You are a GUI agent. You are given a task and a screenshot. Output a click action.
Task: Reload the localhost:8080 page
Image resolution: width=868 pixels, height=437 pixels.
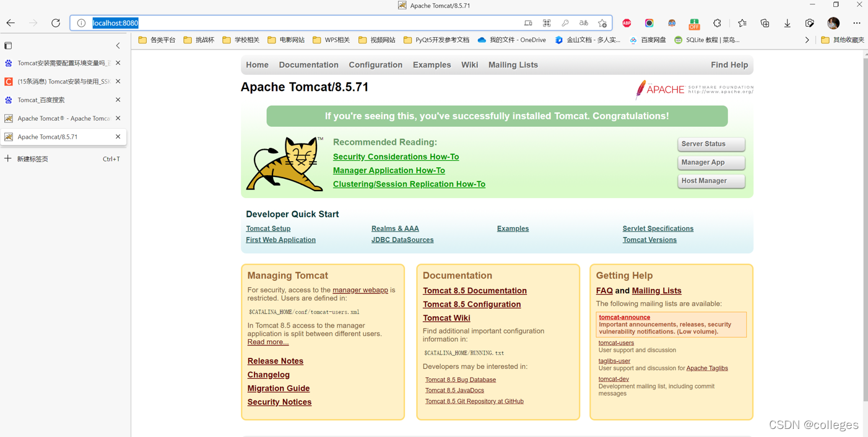pyautogui.click(x=56, y=23)
